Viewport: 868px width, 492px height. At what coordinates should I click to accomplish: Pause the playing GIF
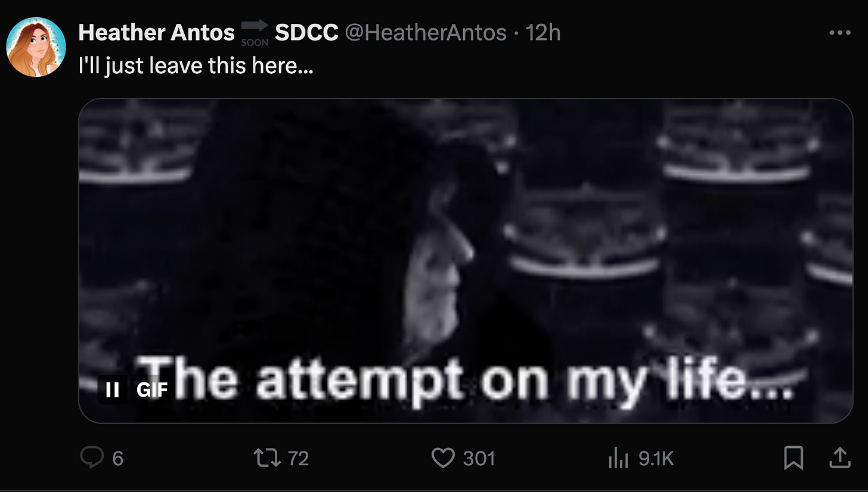pyautogui.click(x=112, y=390)
